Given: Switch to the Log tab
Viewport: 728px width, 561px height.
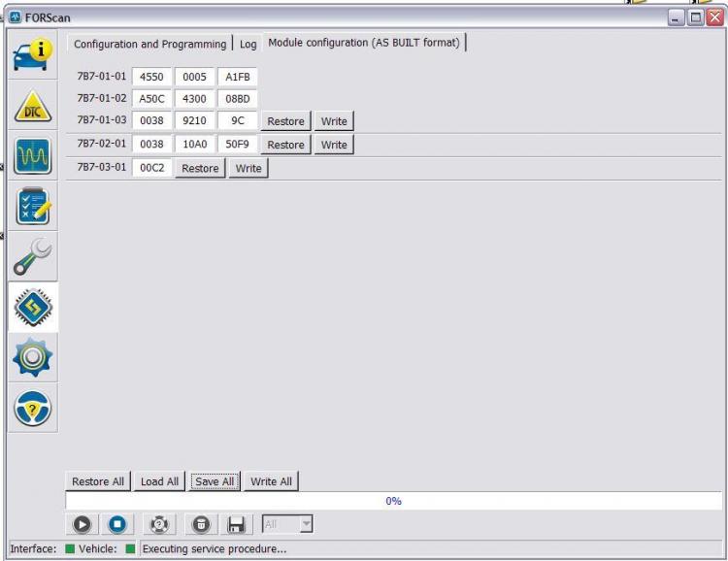Looking at the screenshot, I should click(248, 44).
